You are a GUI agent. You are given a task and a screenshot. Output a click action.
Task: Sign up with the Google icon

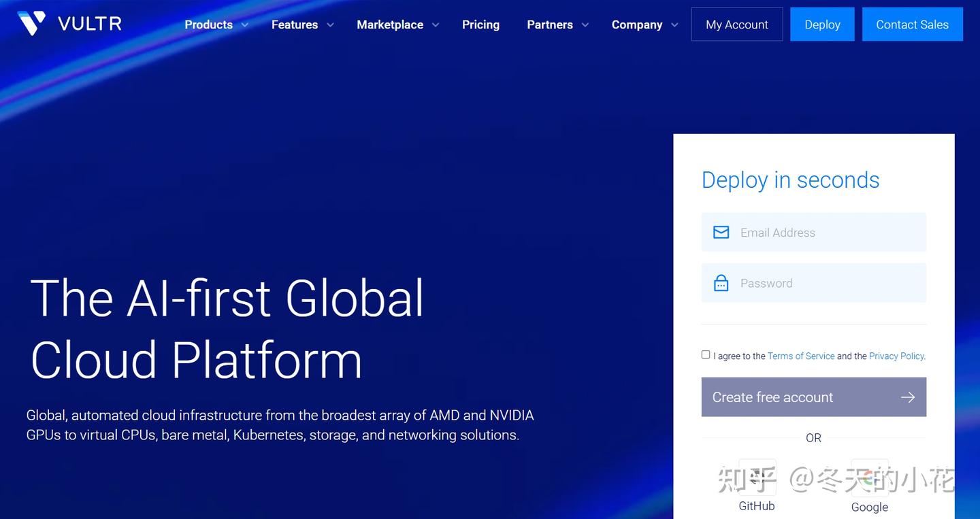(870, 478)
